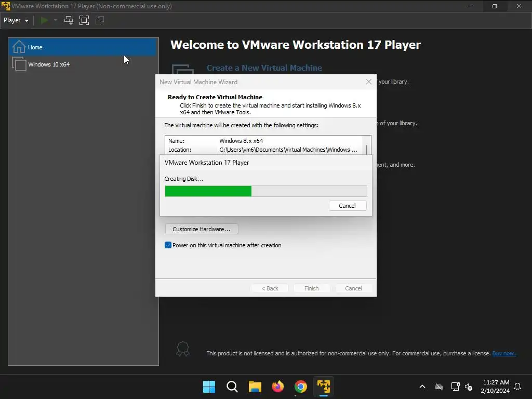Click the wizard Cancel button

coord(353,288)
